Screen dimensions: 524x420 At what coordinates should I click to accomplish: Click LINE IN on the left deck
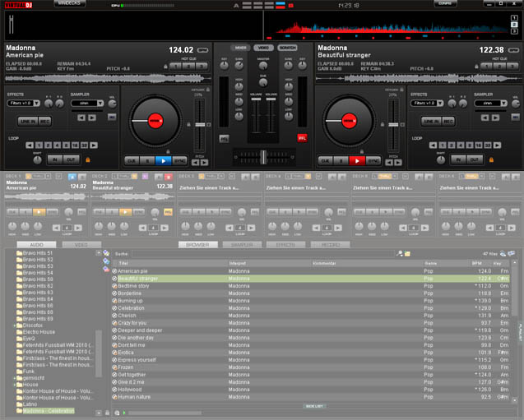(28, 121)
